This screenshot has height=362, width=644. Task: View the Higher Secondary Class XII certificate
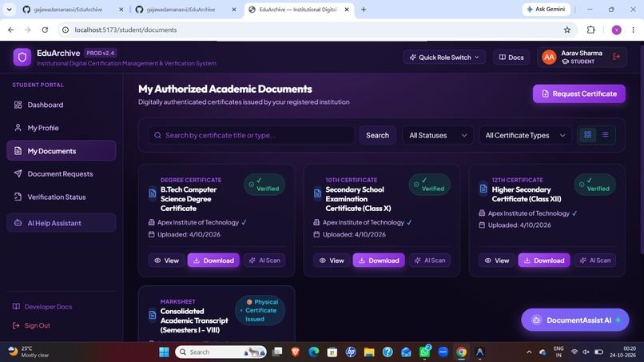(x=496, y=260)
